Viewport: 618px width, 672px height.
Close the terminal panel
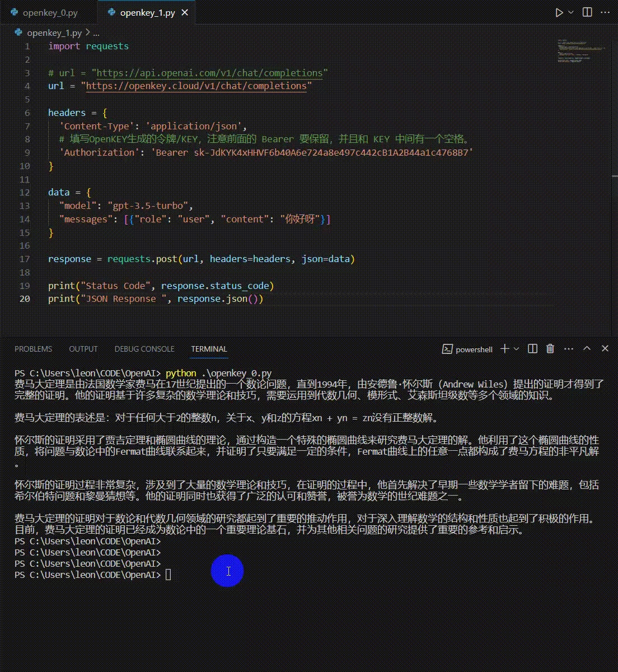point(605,348)
